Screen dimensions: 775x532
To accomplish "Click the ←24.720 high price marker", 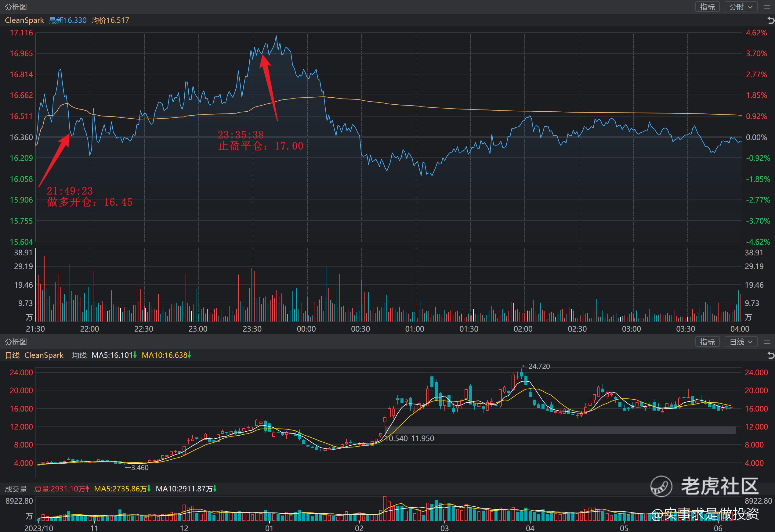I will [536, 366].
